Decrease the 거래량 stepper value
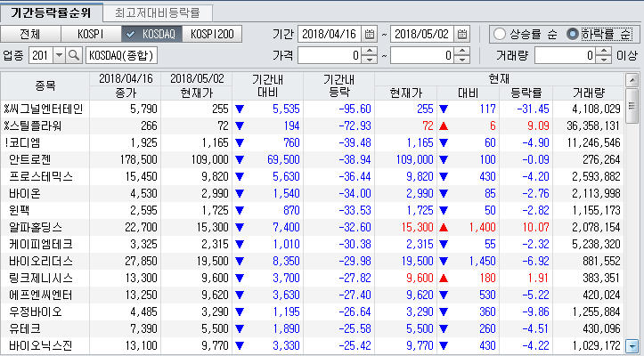This screenshot has width=644, height=356. [x=603, y=60]
